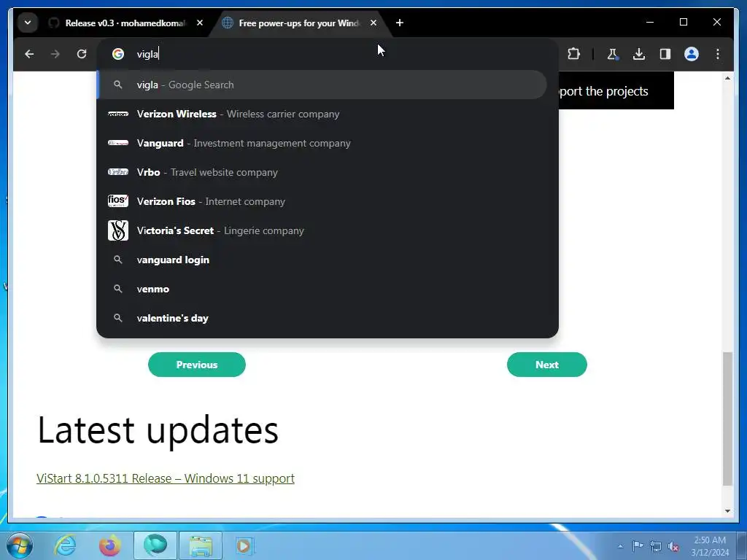Click the muted volume tray icon
This screenshot has height=560, width=747.
click(673, 547)
